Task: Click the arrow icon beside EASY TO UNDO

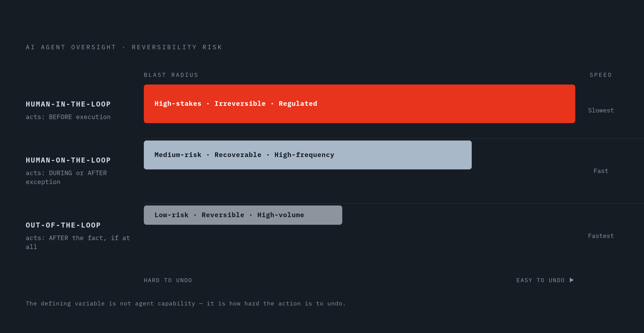Action: coord(572,280)
